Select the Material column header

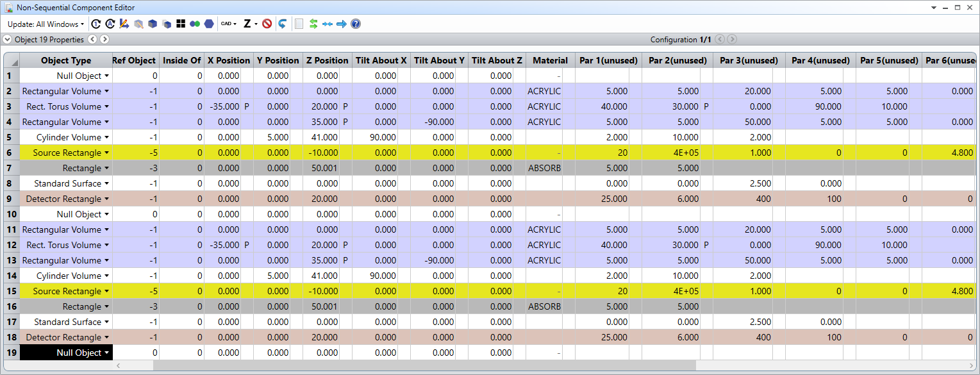pyautogui.click(x=550, y=60)
